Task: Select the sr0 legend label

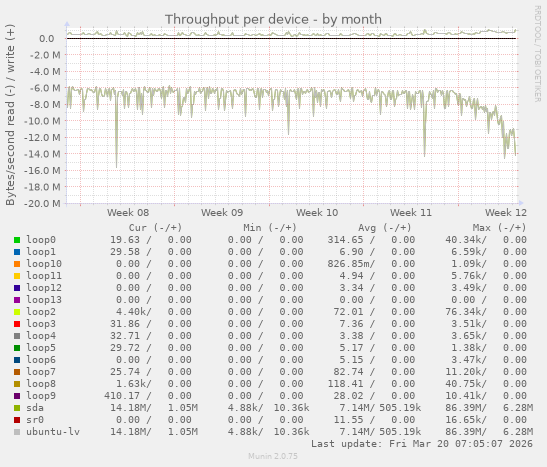Action: (x=35, y=420)
